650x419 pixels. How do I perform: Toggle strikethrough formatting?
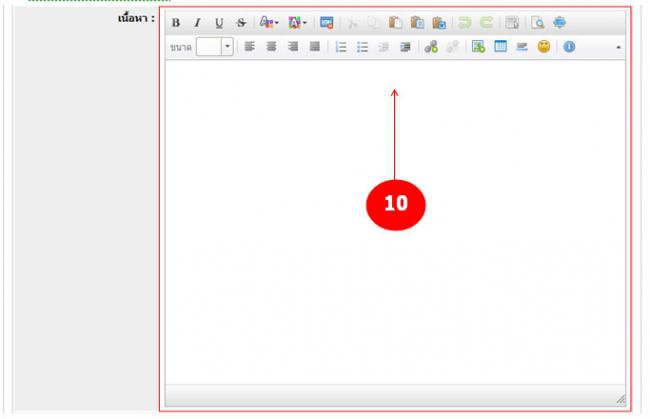point(241,23)
